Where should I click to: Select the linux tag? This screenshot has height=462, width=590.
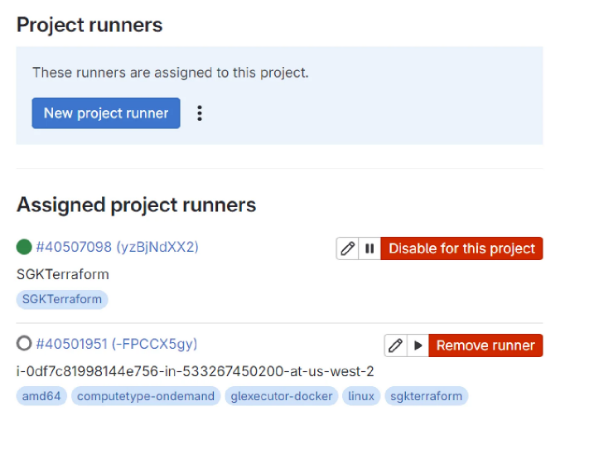coord(361,396)
